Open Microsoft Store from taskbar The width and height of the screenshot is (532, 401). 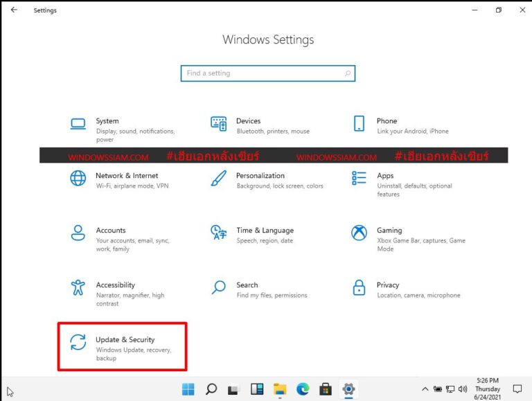pyautogui.click(x=326, y=389)
